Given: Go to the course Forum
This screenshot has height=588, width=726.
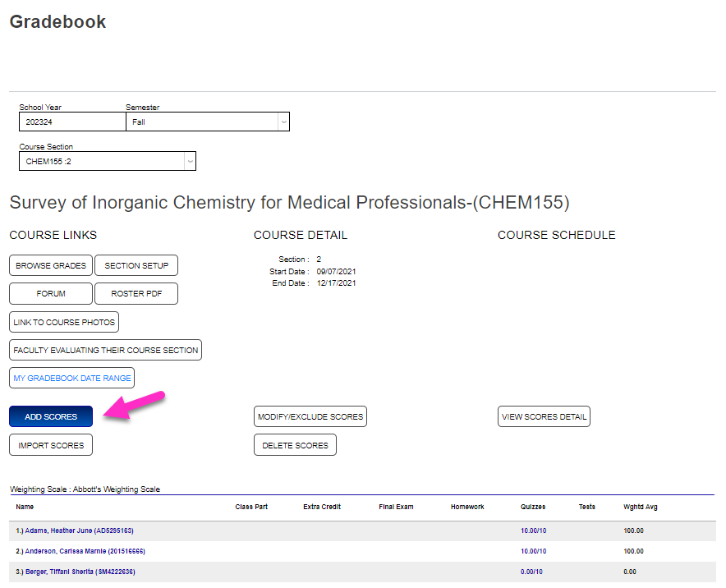Looking at the screenshot, I should point(50,293).
